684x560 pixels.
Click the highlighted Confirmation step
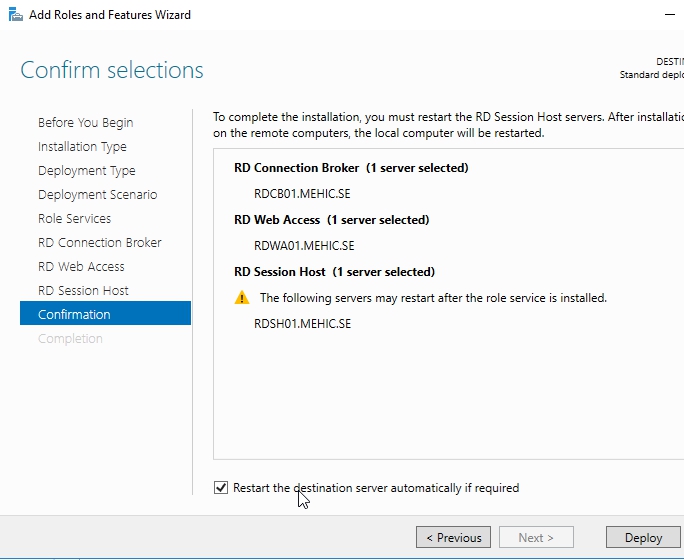[x=74, y=315]
